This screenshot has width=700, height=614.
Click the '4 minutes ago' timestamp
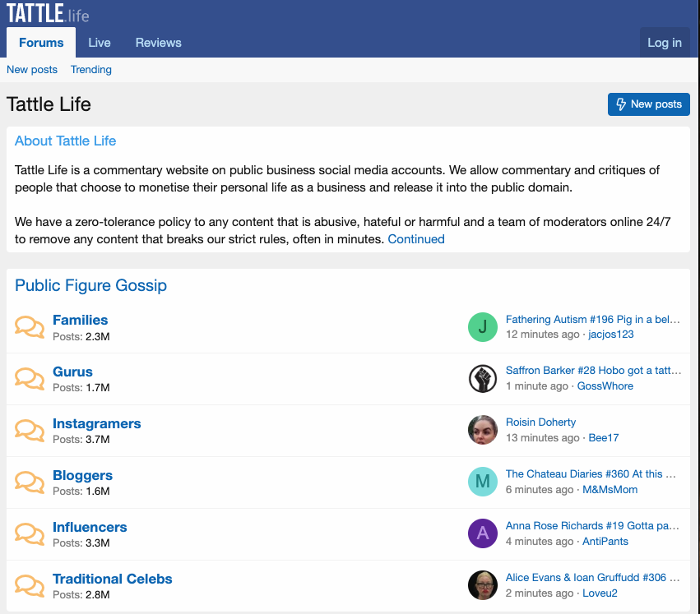(540, 542)
